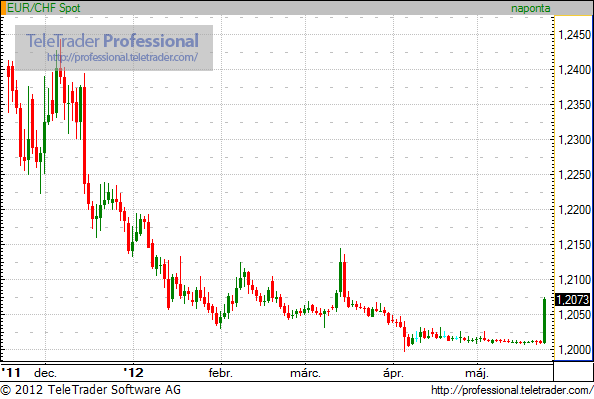Image resolution: width=594 pixels, height=399 pixels.
Task: Open the professional.teletrader.com footer link
Action: pos(512,390)
